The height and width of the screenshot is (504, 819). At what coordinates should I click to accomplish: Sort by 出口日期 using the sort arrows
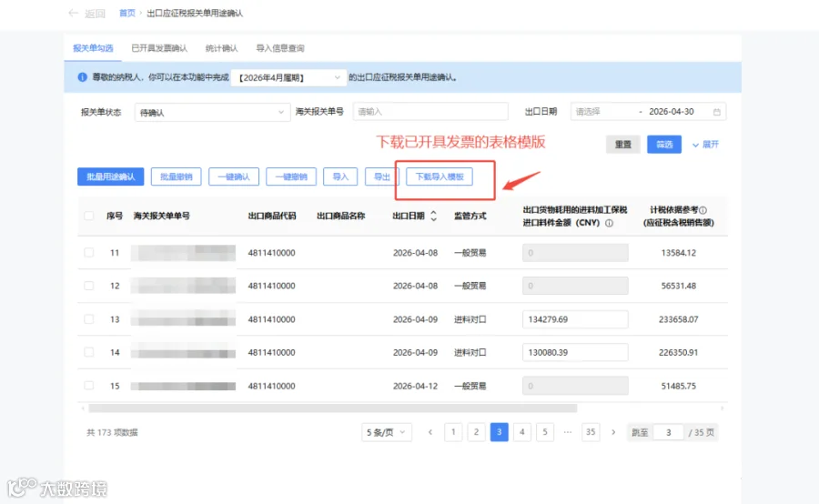coord(433,216)
